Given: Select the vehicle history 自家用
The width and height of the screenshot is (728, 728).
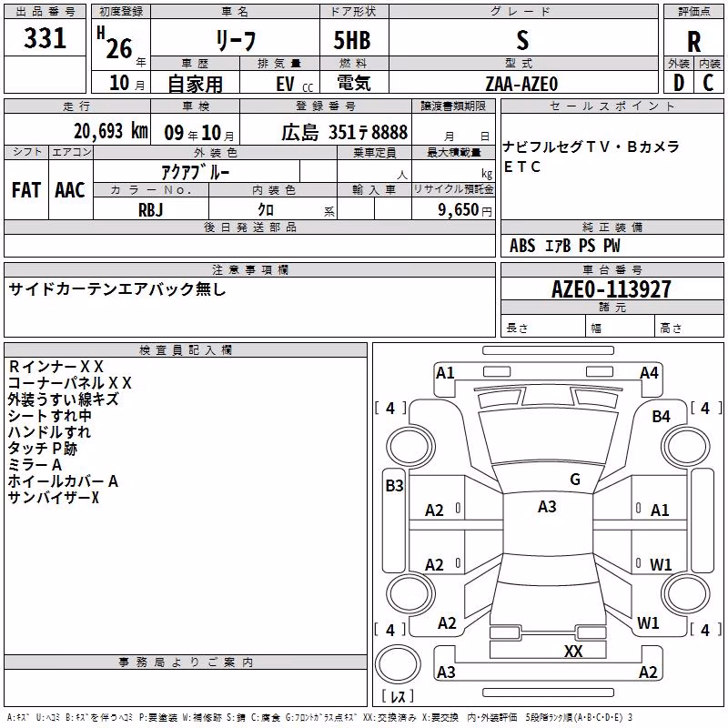Looking at the screenshot, I should pos(195,84).
